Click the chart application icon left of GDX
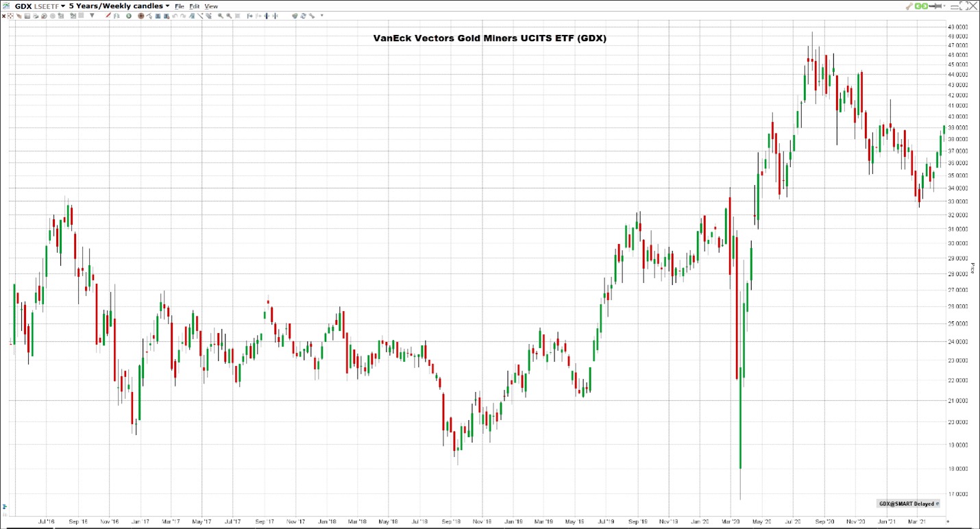 (x=7, y=5)
